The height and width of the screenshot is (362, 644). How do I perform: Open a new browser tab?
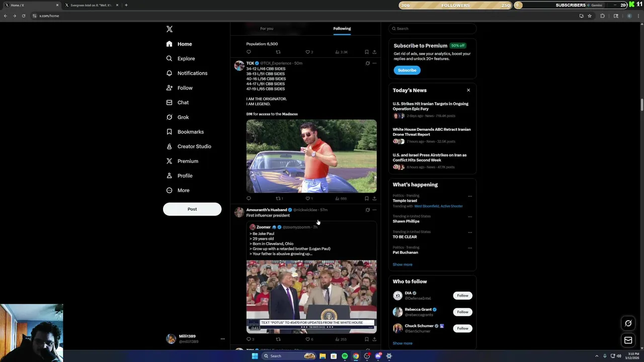point(126,5)
